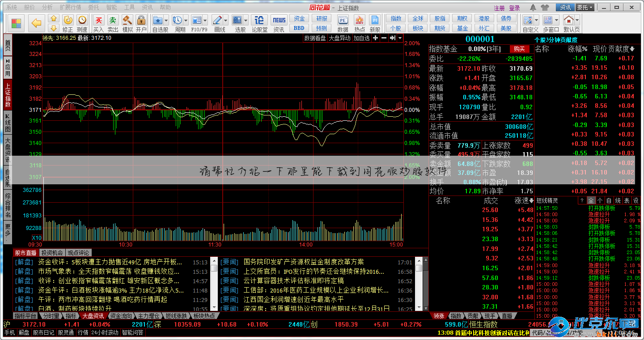Click the shirt skin icon in title bar
The width and height of the screenshot is (644, 340).
tap(544, 8)
